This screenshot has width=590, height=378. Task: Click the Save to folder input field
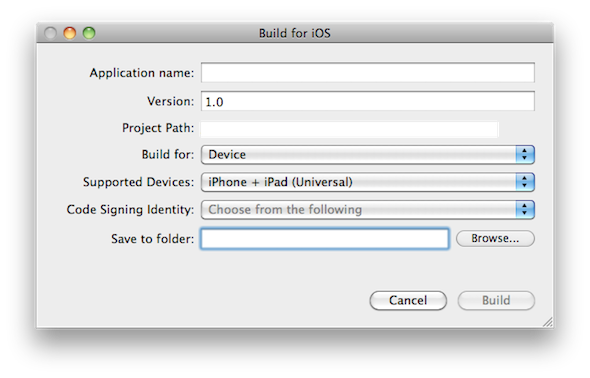[325, 238]
